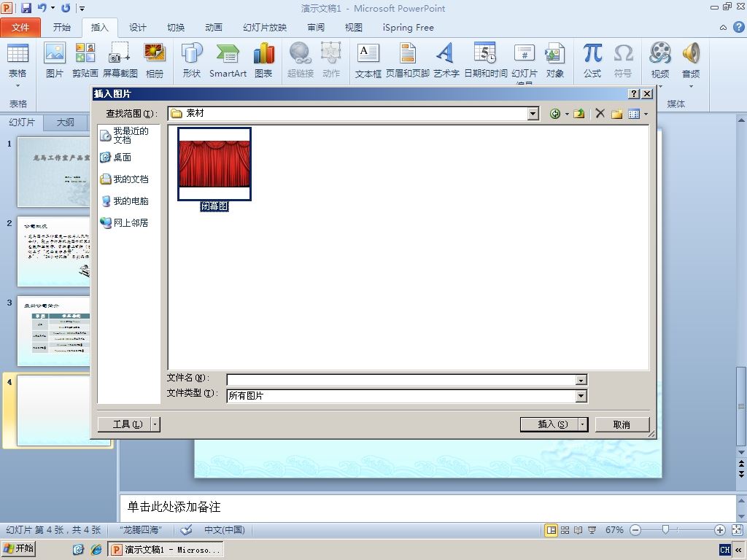Click the zoom slider handle
Screen dimensions: 747x560
(666, 529)
